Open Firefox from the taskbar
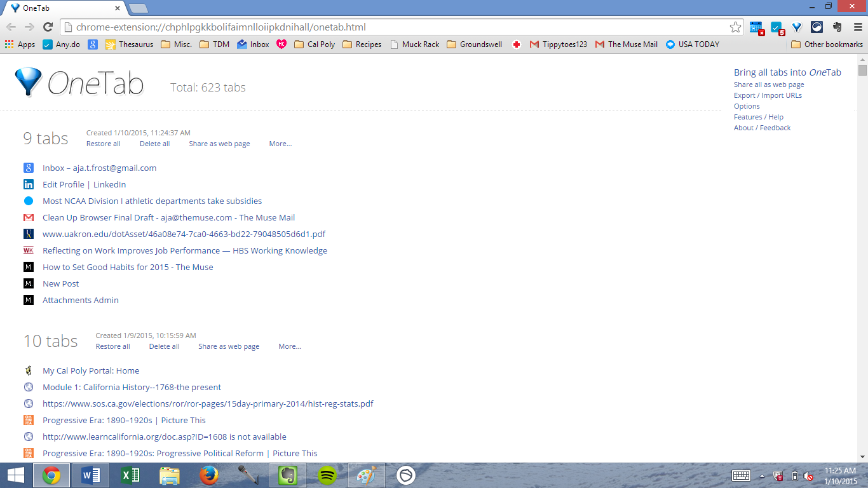Image resolution: width=868 pixels, height=488 pixels. click(x=208, y=475)
